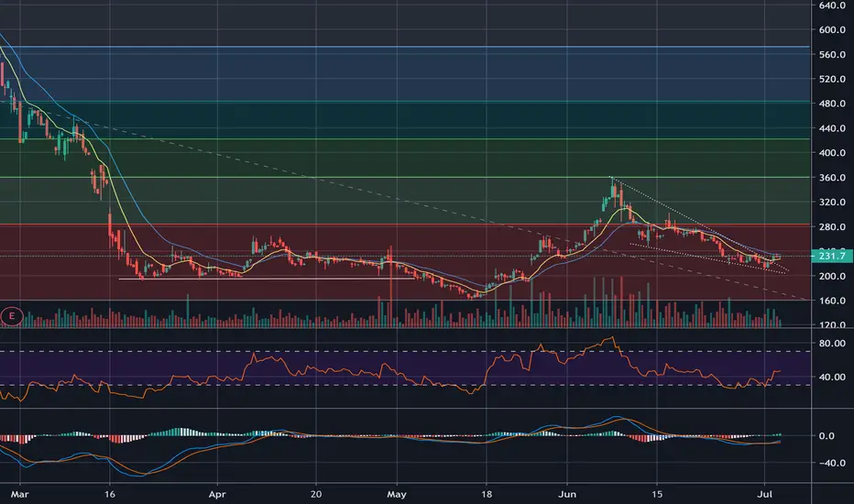This screenshot has width=854, height=504.
Task: Click the 120.0 price axis label
Action: coord(832,324)
